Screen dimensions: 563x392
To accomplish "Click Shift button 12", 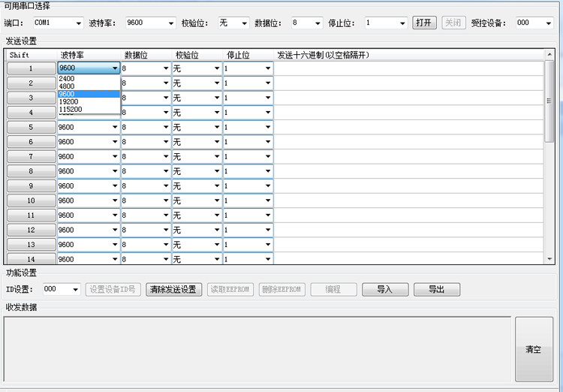I will pyautogui.click(x=32, y=230).
